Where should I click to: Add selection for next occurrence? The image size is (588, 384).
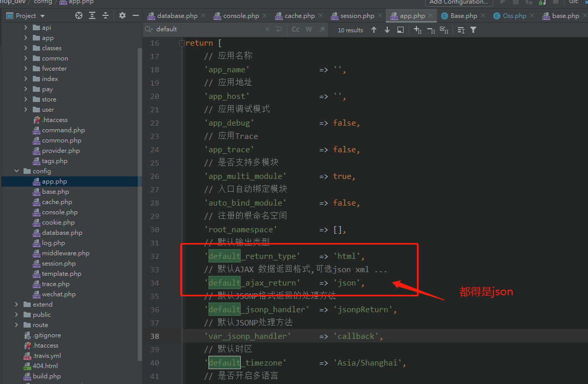pos(417,30)
